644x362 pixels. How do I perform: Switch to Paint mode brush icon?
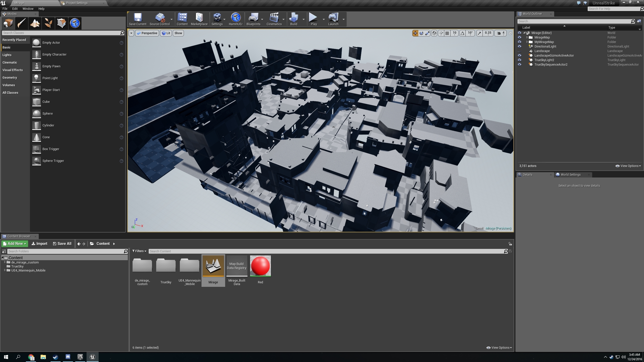(x=22, y=23)
